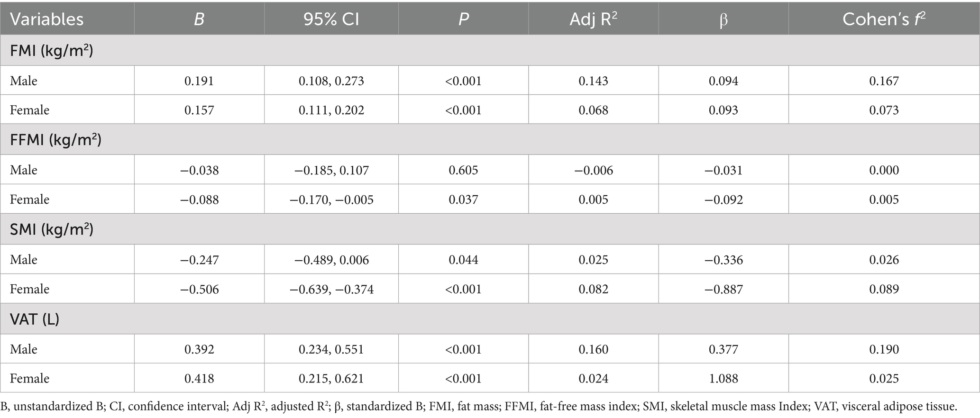The width and height of the screenshot is (980, 418).
Task: Select the 95% CI column header
Action: click(x=331, y=19)
